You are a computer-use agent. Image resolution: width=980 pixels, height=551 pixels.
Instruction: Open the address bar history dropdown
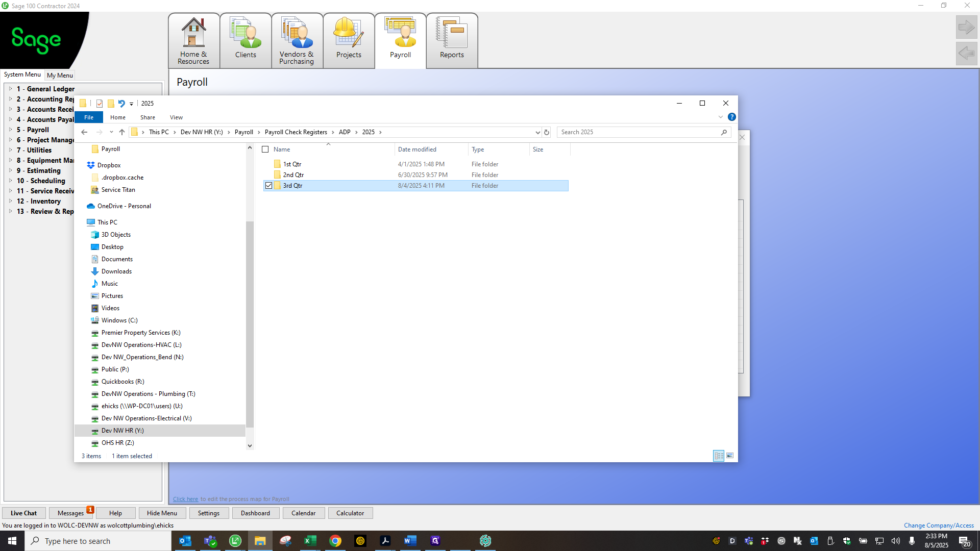tap(537, 132)
